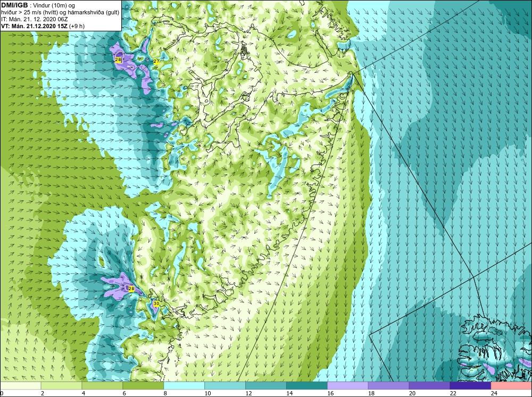The width and height of the screenshot is (532, 397).
Task: Click the scale number 8 on the legend
Action: coord(165,393)
